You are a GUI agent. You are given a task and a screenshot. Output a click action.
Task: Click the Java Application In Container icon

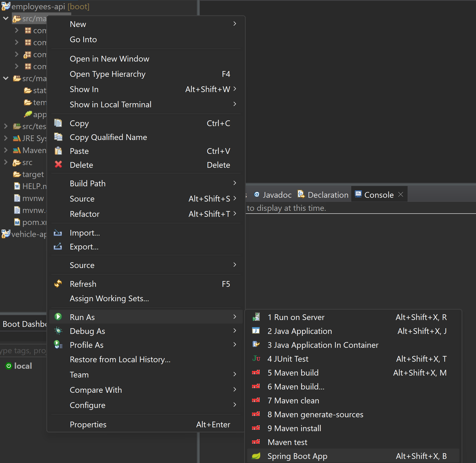pos(256,345)
